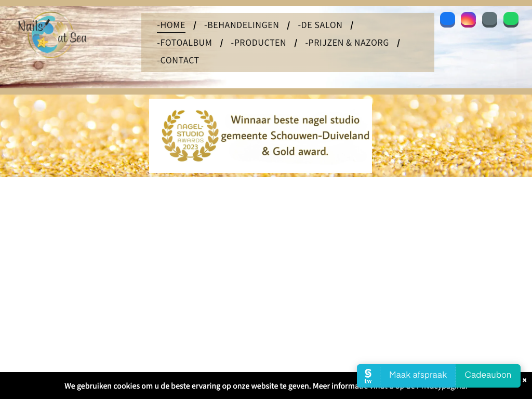Open the green WhatsApp social icon

click(511, 20)
